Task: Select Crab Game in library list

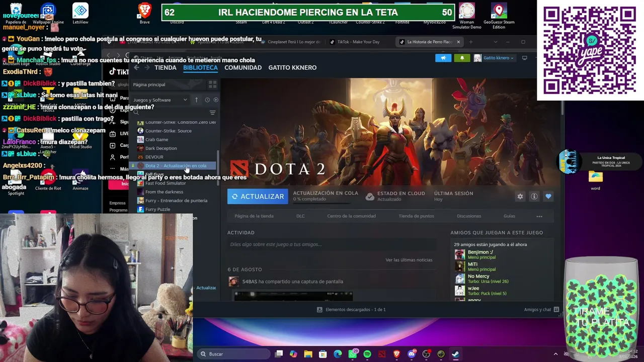Action: pos(156,140)
